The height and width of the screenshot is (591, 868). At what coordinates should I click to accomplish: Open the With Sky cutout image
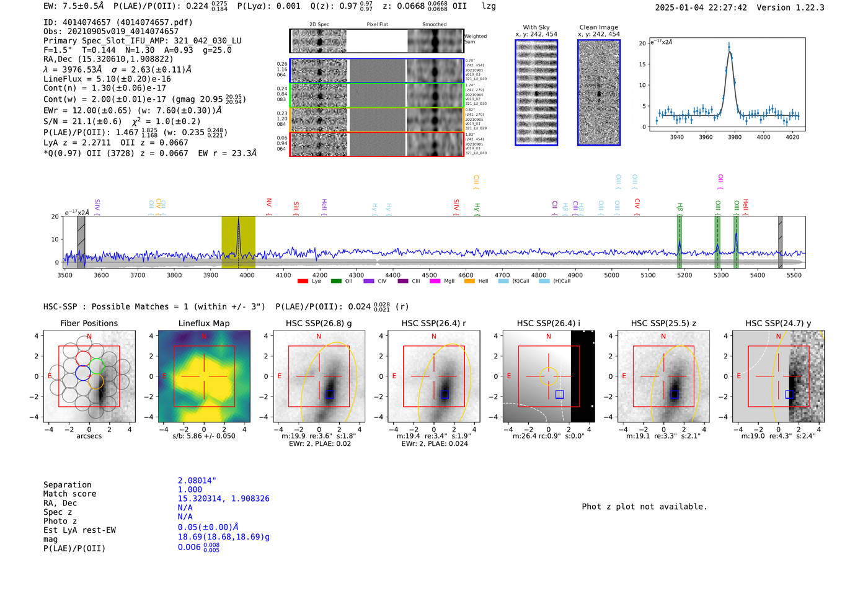click(536, 92)
